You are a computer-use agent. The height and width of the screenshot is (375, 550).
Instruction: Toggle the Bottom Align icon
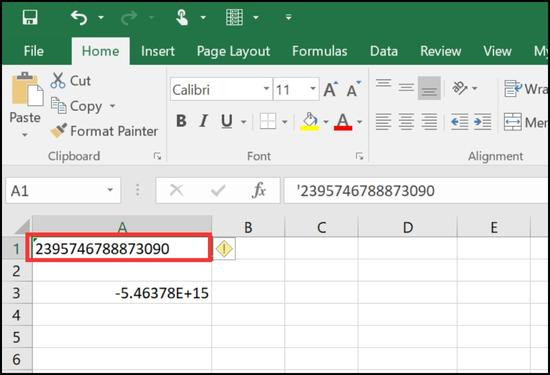point(429,88)
